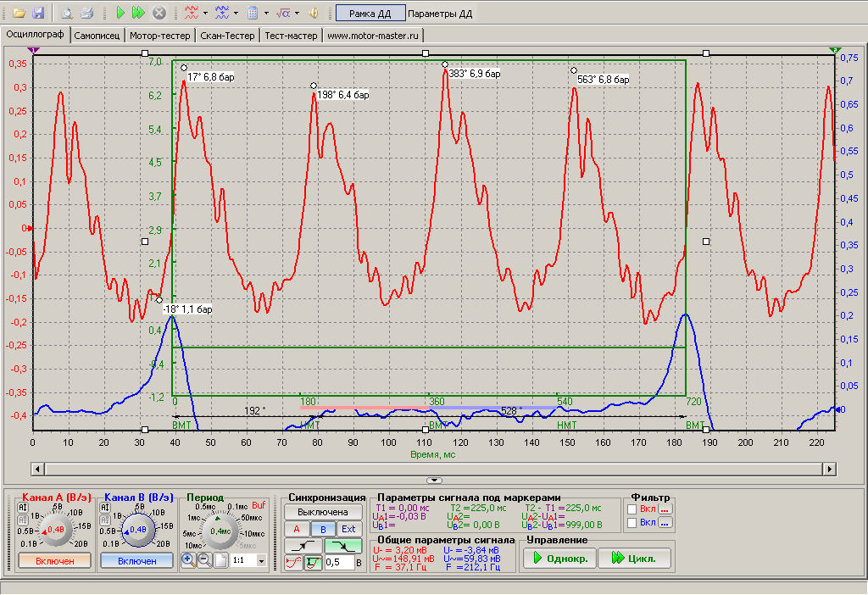Screen dimensions: 868x595
Task: Enable the red channel filter checkbox
Action: point(633,509)
